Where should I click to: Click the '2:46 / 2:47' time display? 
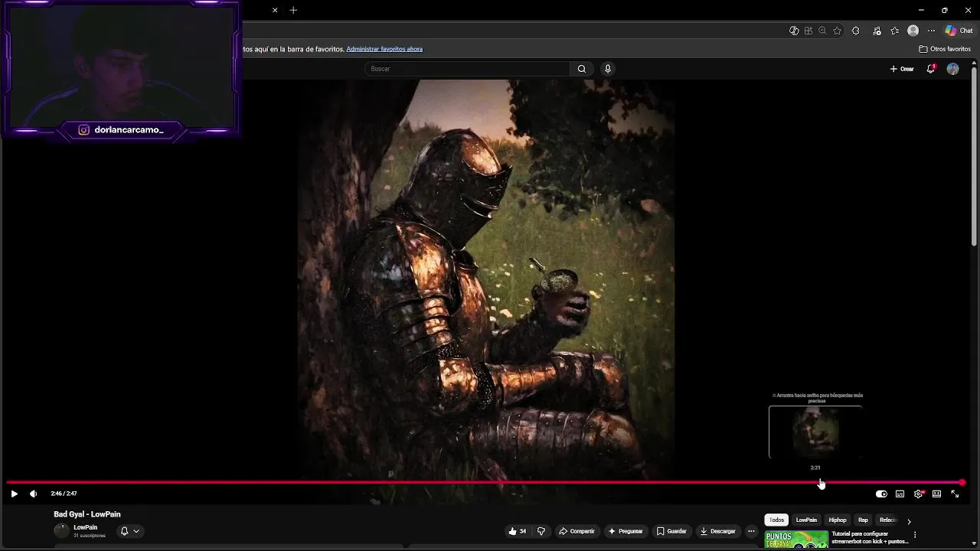pos(64,494)
